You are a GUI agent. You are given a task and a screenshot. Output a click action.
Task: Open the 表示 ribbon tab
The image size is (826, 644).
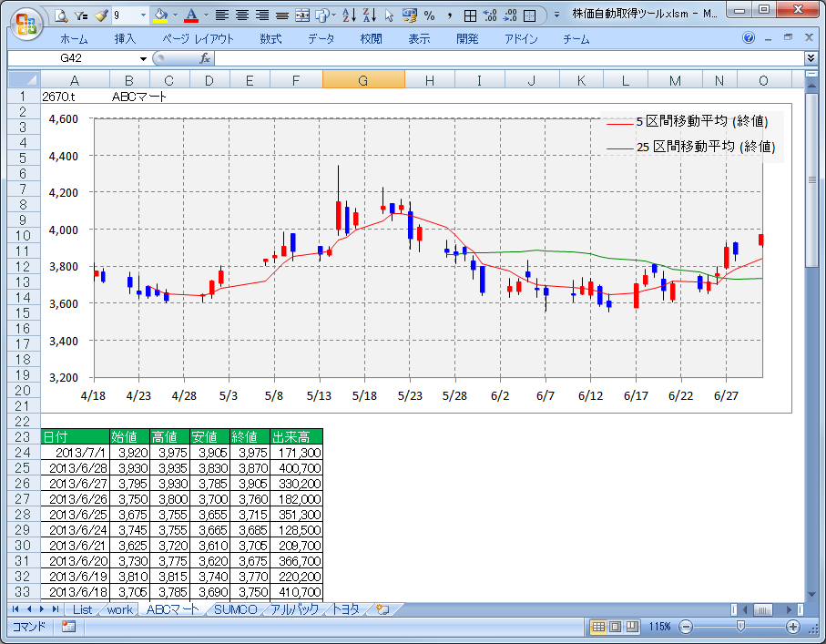(419, 39)
